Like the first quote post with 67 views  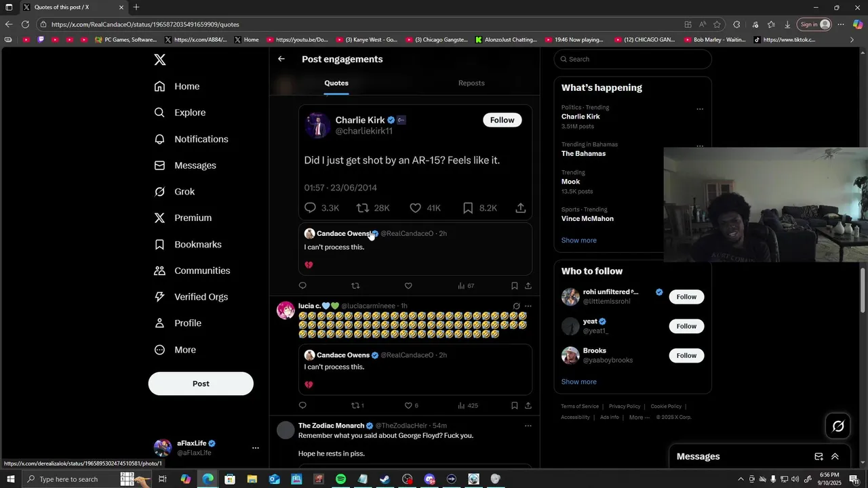tap(408, 286)
